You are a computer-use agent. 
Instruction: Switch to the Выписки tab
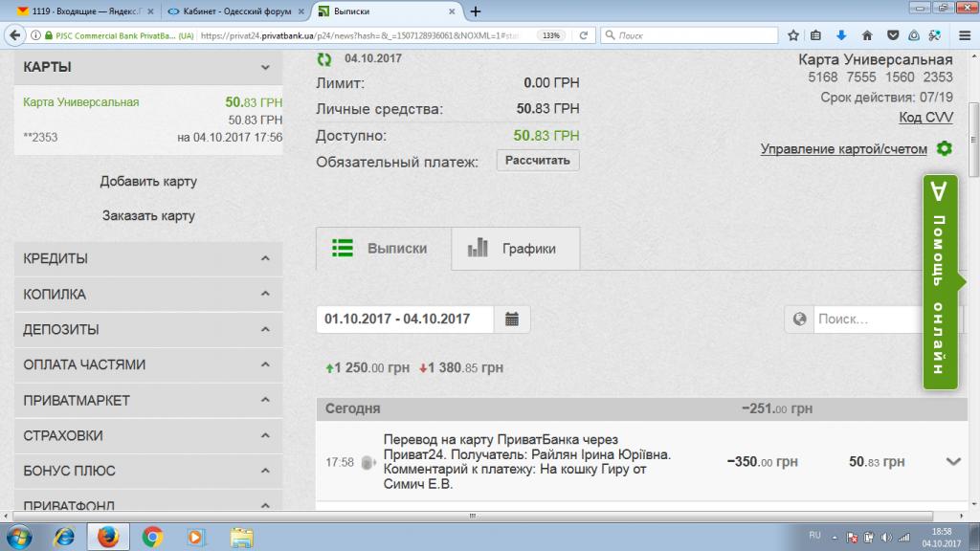(x=384, y=249)
